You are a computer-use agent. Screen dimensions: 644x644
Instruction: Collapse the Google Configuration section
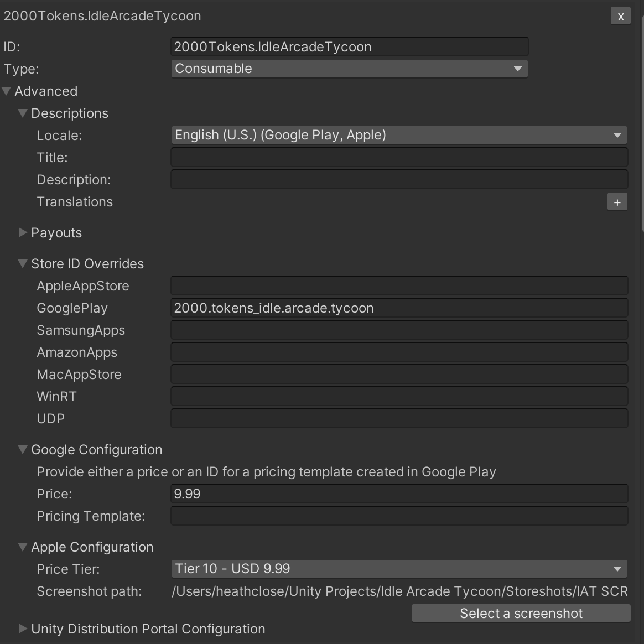click(x=23, y=450)
